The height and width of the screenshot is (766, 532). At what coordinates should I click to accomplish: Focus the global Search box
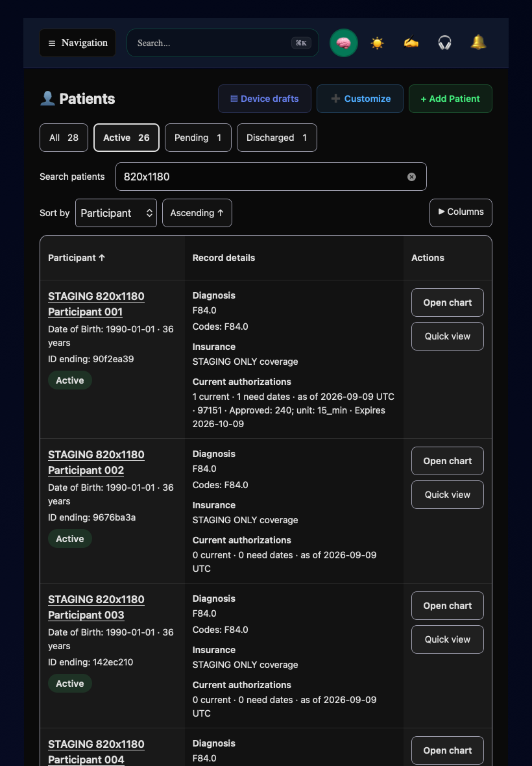(x=223, y=43)
